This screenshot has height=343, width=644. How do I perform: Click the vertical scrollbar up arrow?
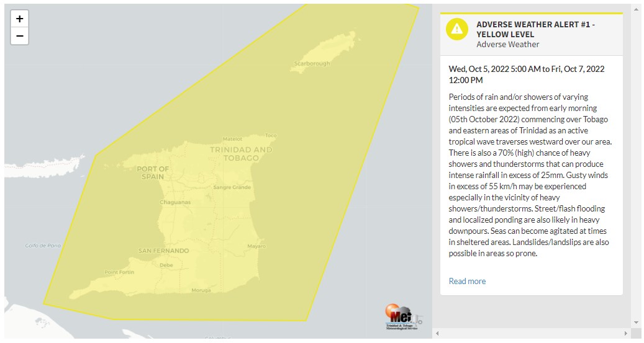[636, 9]
